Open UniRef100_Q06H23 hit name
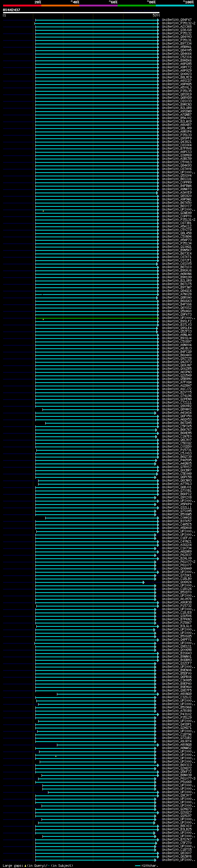Viewport: 197px width, 868px height. [177, 74]
